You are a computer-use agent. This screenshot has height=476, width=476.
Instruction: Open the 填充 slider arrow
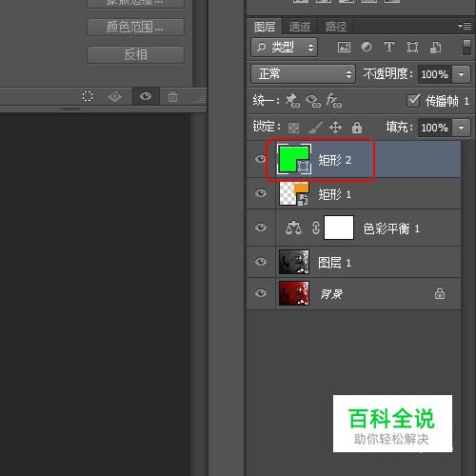[x=461, y=128]
